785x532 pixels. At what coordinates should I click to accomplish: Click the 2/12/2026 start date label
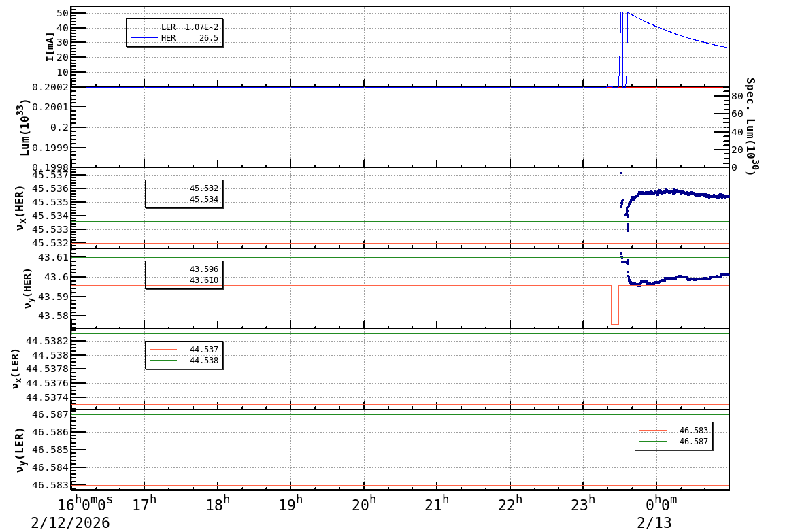point(70,522)
